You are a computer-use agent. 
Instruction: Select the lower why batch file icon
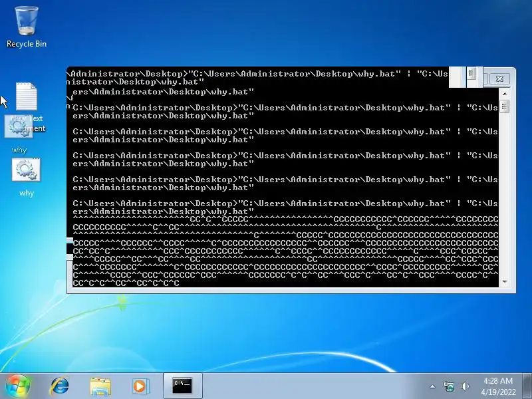26,177
